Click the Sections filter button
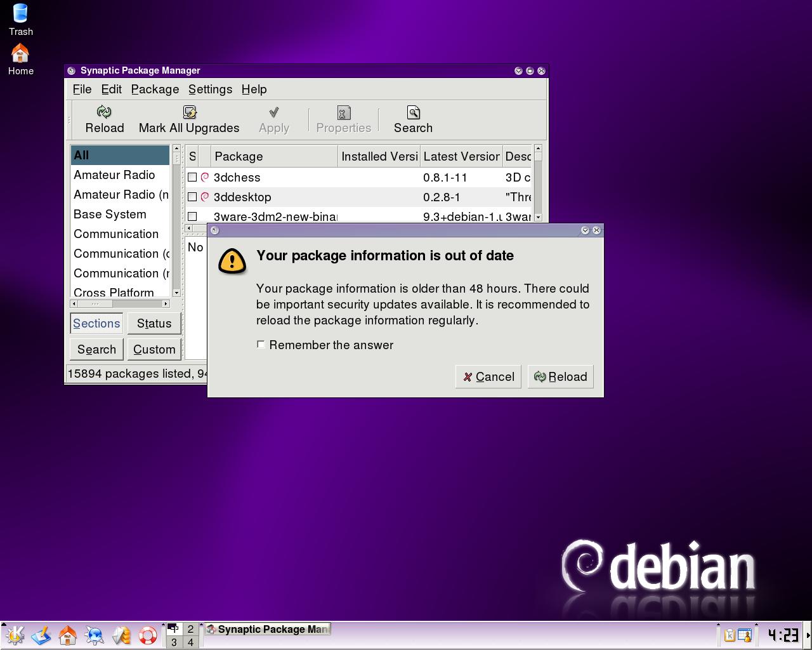This screenshot has height=650, width=812. [96, 323]
